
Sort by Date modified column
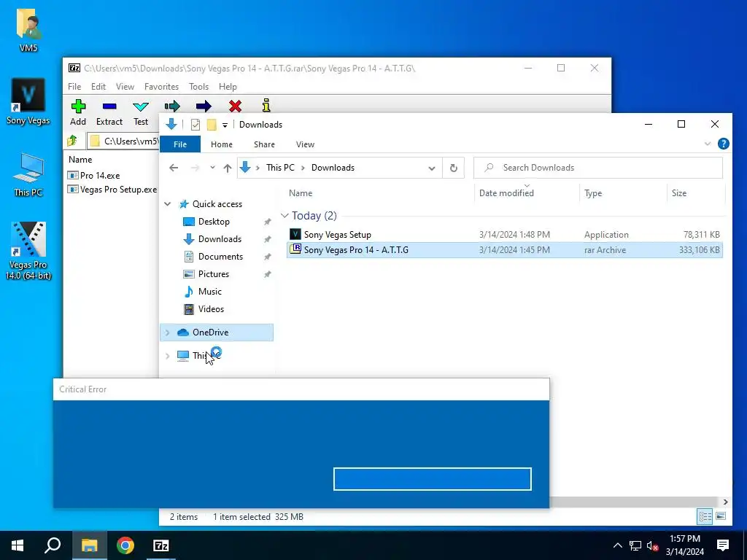(x=506, y=192)
